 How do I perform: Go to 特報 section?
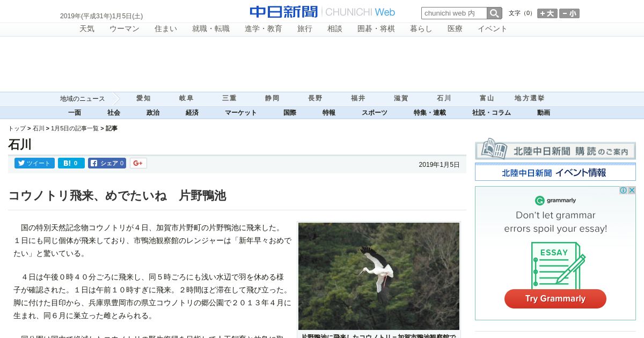(329, 113)
